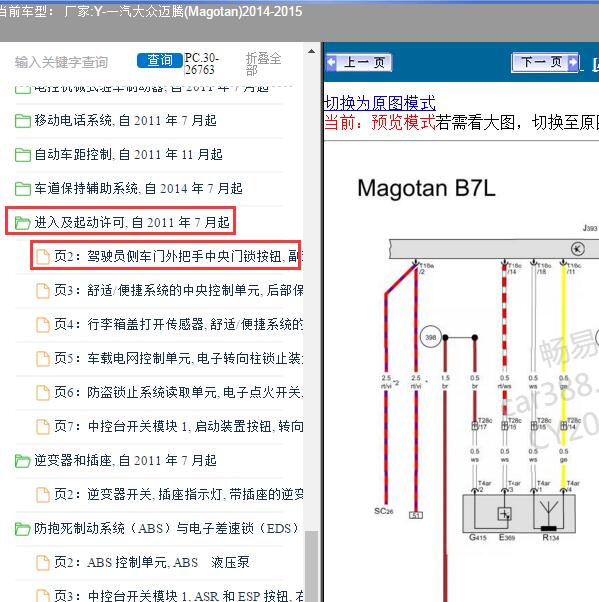Click folder icon of 移动电话系统 row
The width and height of the screenshot is (599, 602).
point(23,121)
